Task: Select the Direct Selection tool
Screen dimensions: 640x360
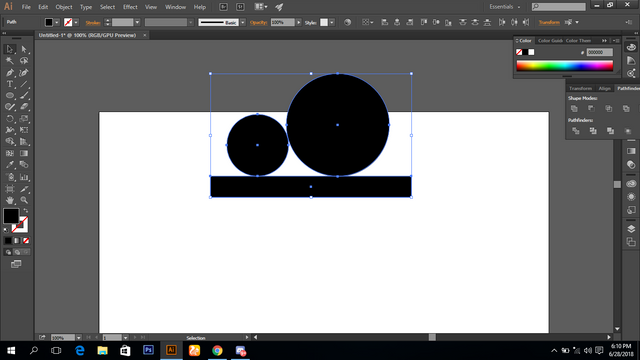Action: point(24,49)
